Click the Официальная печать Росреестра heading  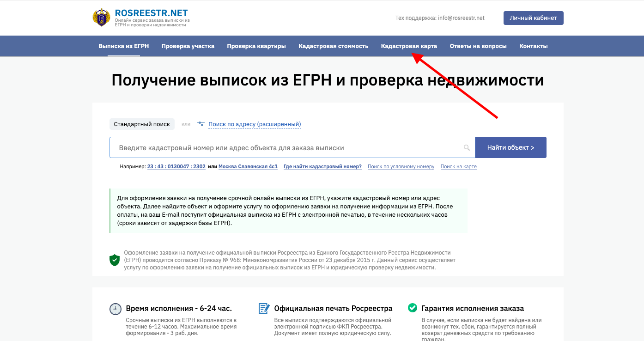tap(333, 308)
